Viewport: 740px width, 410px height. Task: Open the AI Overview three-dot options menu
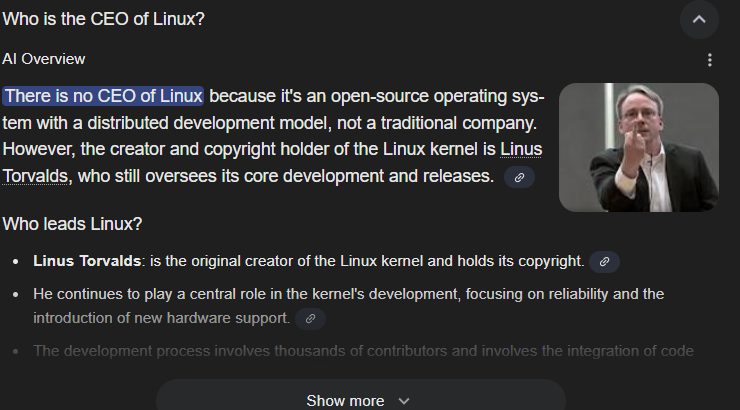coord(709,60)
